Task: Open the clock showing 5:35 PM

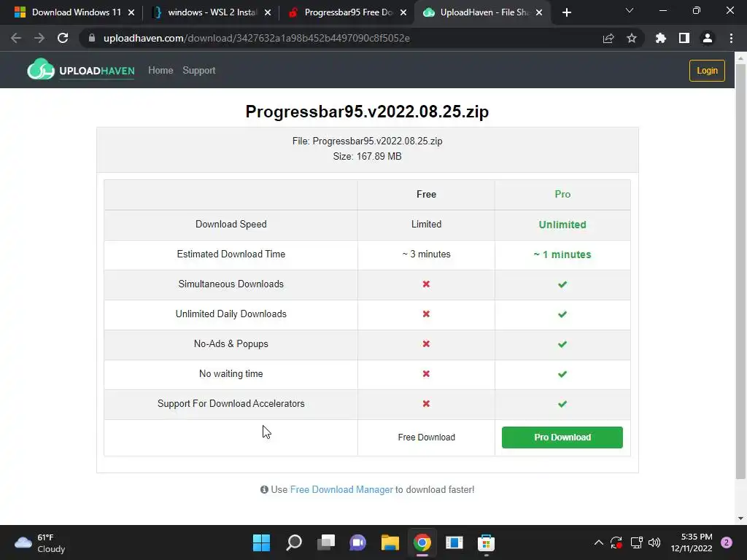Action: tap(692, 542)
